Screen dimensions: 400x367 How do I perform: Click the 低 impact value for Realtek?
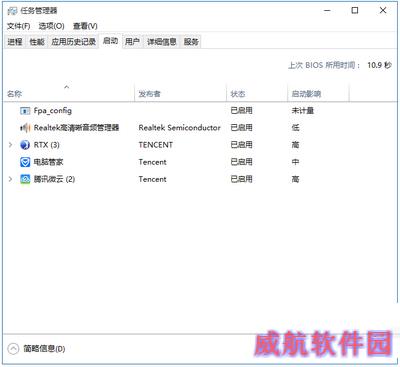[295, 128]
